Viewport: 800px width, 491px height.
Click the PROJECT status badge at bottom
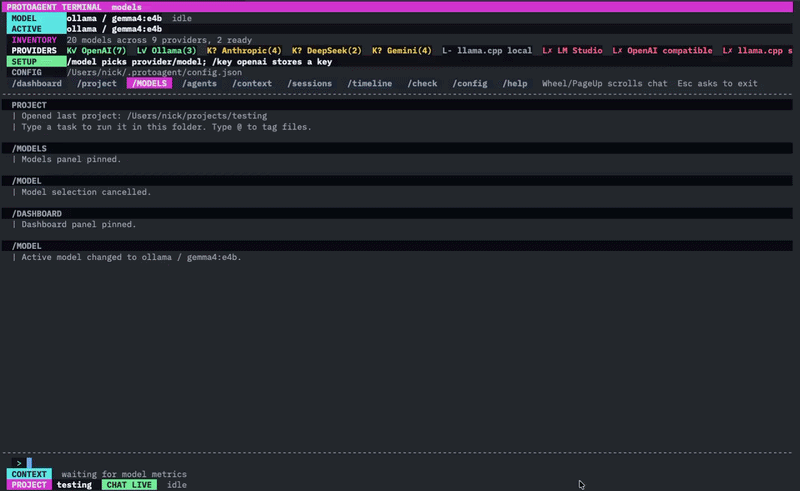point(29,485)
